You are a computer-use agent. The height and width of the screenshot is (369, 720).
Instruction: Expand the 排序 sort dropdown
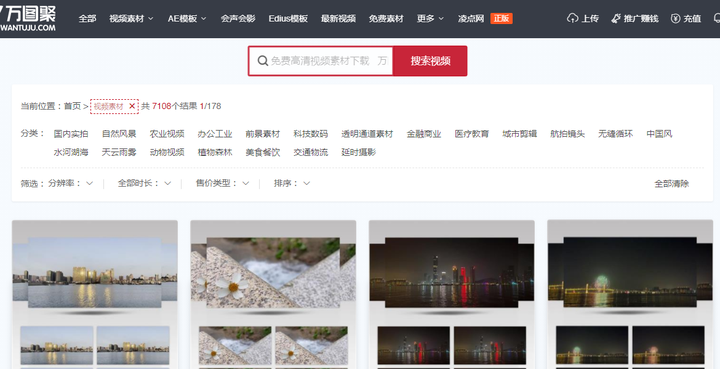point(292,183)
